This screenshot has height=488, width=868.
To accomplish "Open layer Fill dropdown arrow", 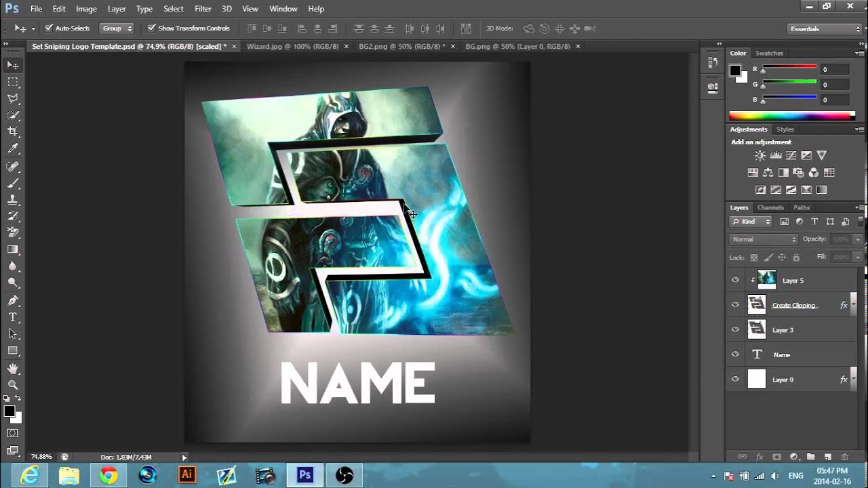I will pos(858,258).
